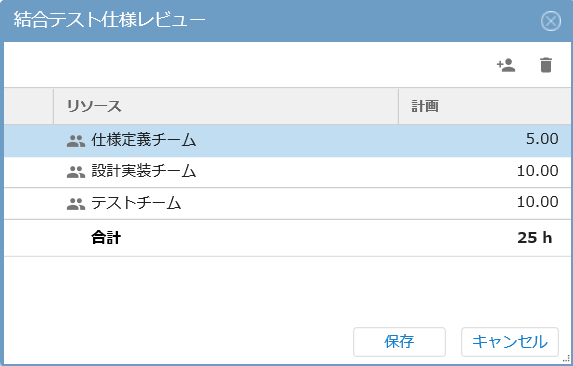Screen dimensions: 573x366
Task: Click the blank header cell before リソース
Action: (x=29, y=106)
